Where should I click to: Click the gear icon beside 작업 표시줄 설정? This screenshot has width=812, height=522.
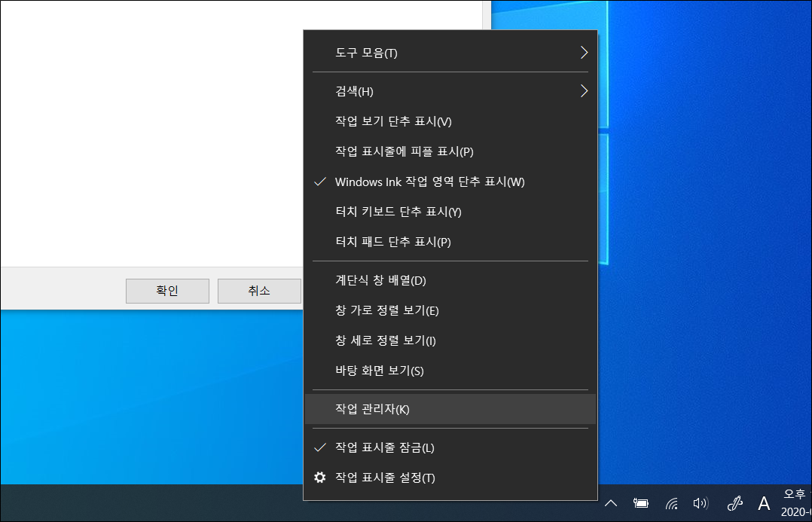click(x=319, y=478)
